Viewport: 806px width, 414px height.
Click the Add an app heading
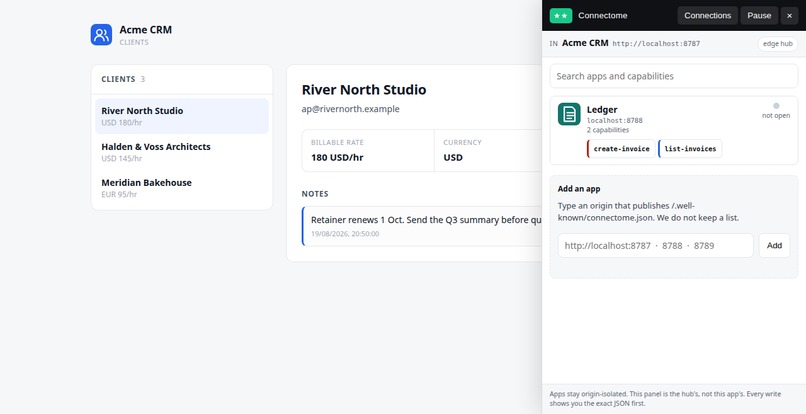[x=579, y=189]
